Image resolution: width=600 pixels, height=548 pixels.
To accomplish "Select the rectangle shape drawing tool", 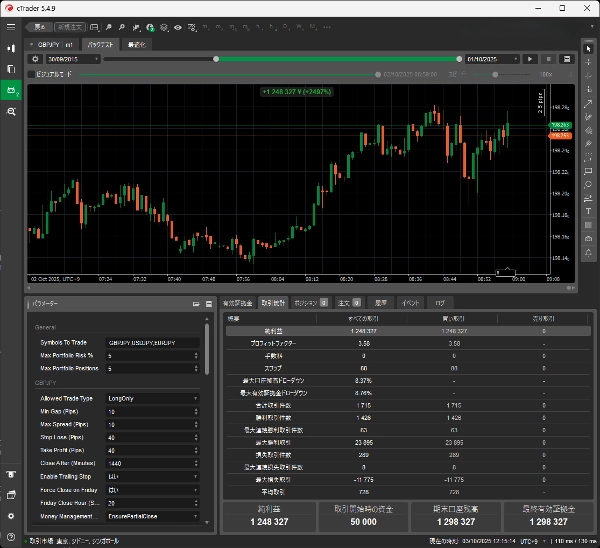I will point(589,171).
